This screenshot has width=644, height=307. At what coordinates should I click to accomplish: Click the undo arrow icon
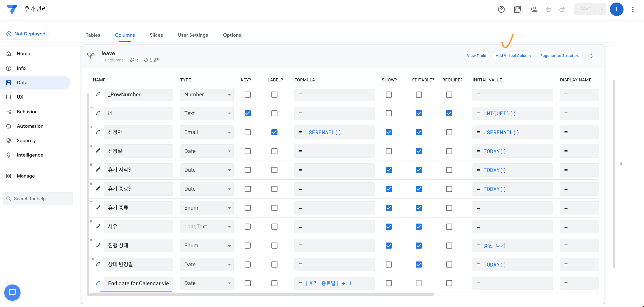549,9
